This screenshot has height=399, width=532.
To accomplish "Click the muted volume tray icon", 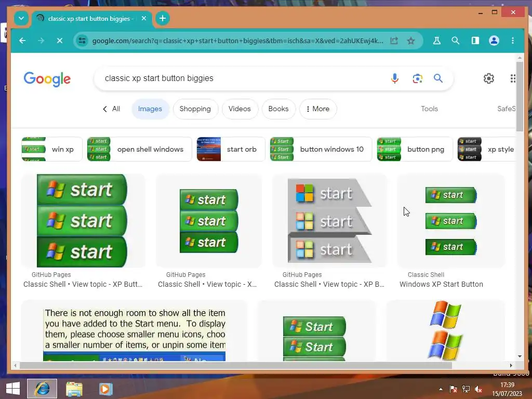I will coord(478,389).
